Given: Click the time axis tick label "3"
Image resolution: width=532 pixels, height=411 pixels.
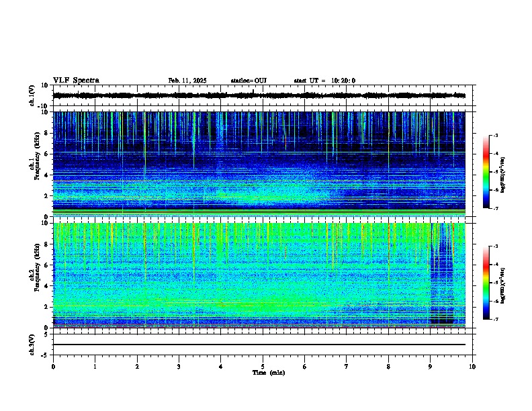Looking at the screenshot, I should point(179,367).
